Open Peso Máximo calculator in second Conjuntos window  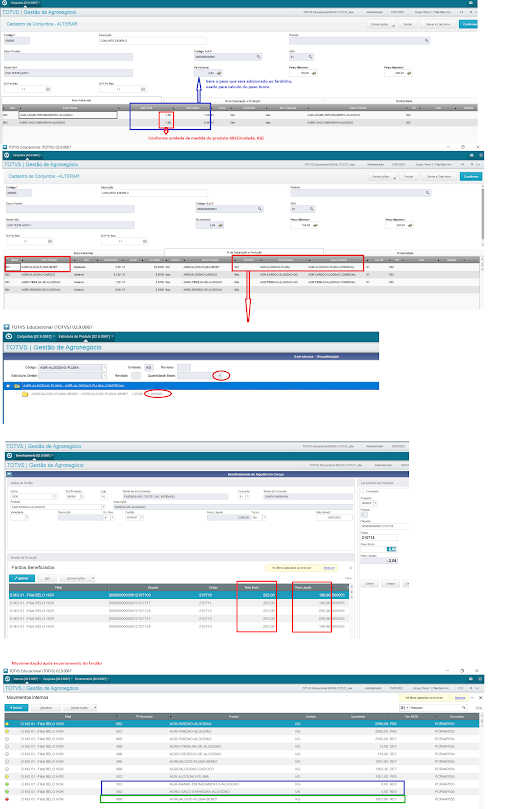pyautogui.click(x=410, y=225)
